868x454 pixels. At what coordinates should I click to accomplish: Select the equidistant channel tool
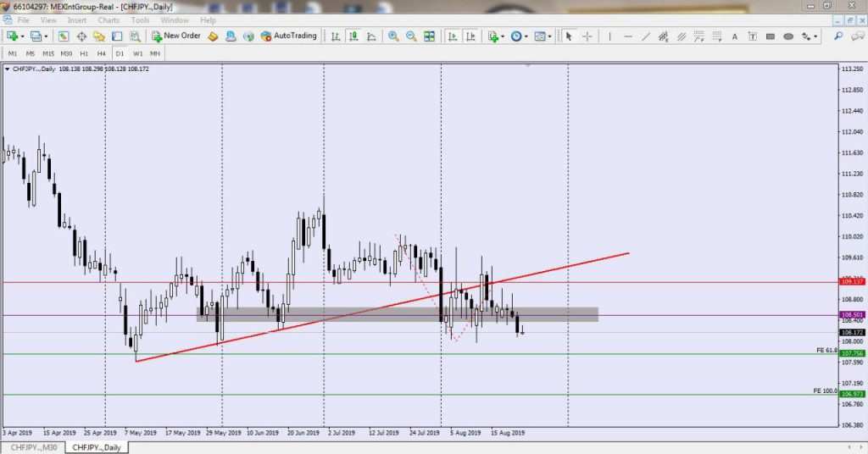click(681, 36)
